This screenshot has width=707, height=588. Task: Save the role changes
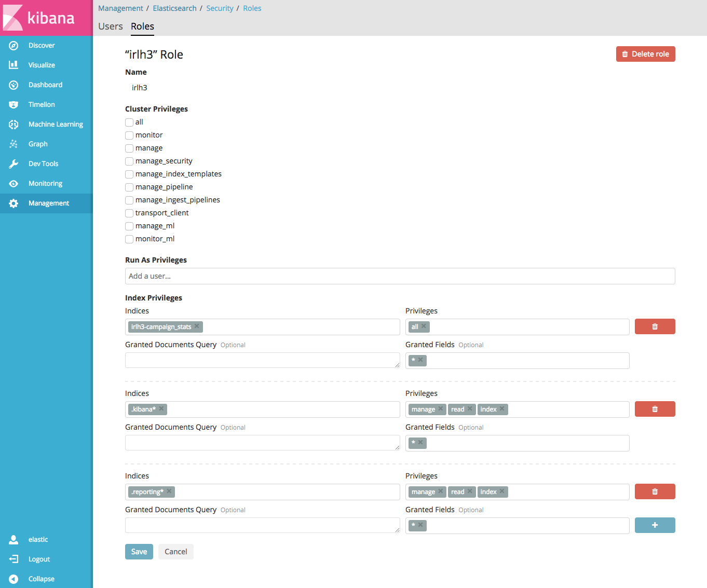coord(139,552)
